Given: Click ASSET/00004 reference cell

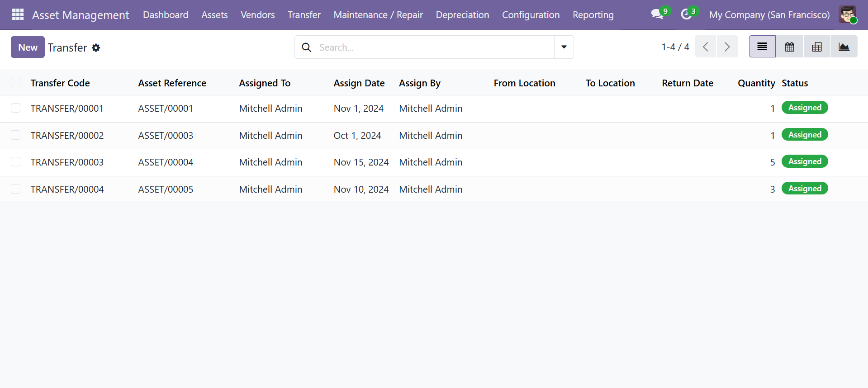Looking at the screenshot, I should [x=166, y=162].
